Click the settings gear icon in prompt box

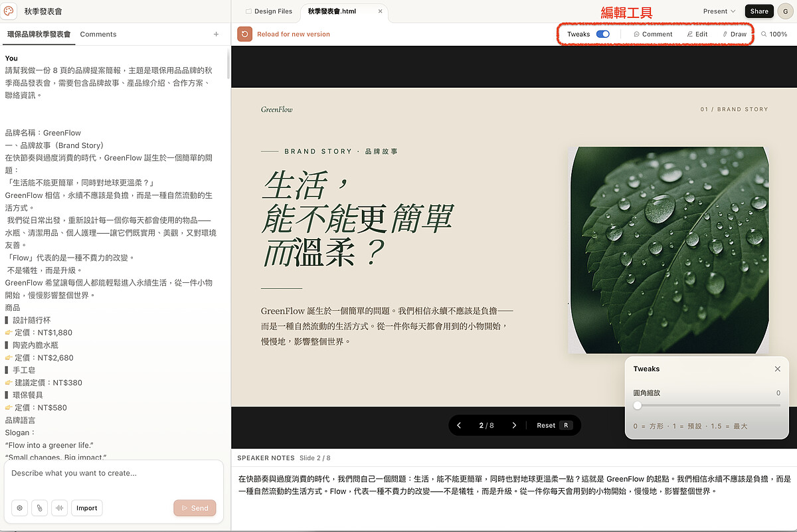pyautogui.click(x=20, y=508)
